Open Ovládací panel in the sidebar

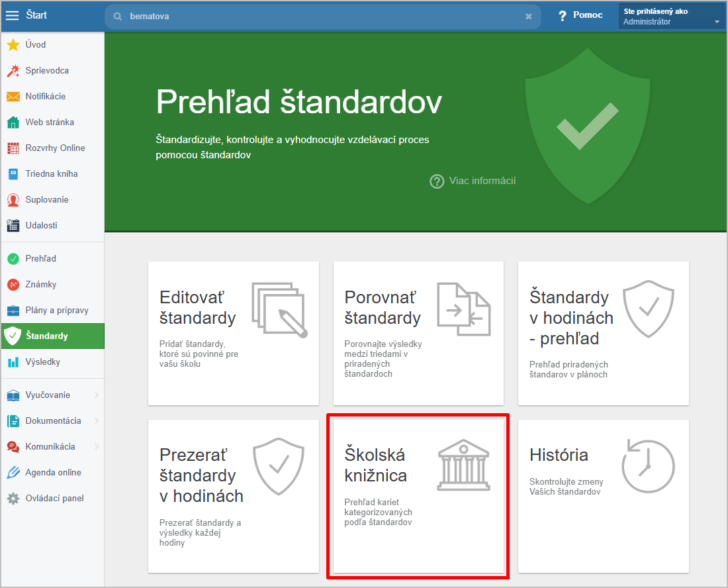click(52, 499)
